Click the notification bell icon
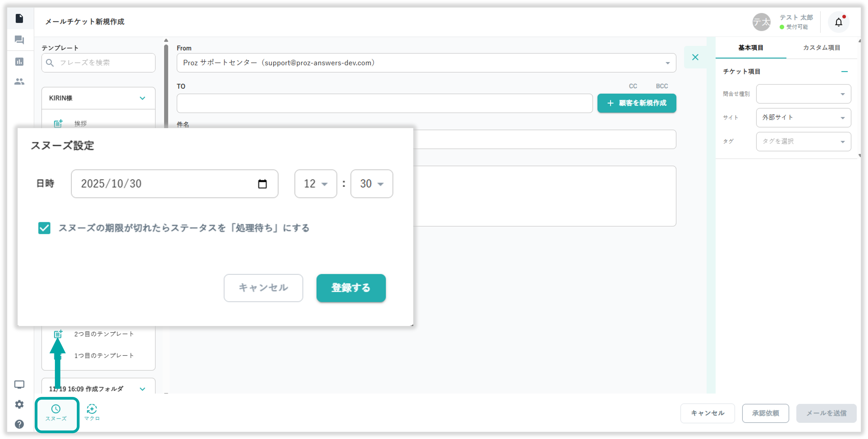Image resolution: width=868 pixels, height=439 pixels. 838,22
